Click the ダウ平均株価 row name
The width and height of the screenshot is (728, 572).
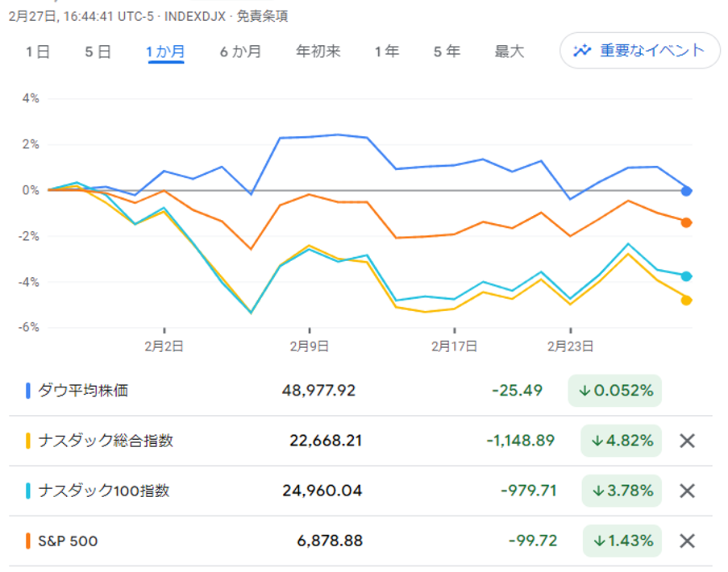coord(83,391)
